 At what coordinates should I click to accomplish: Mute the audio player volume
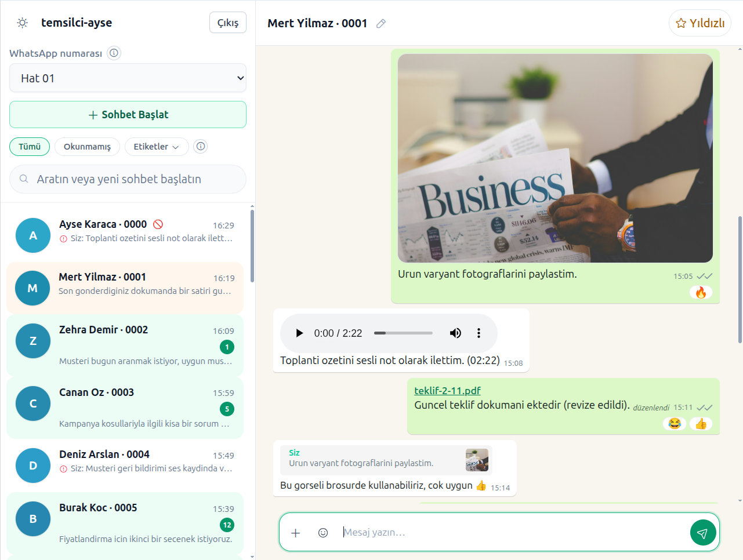coord(455,333)
